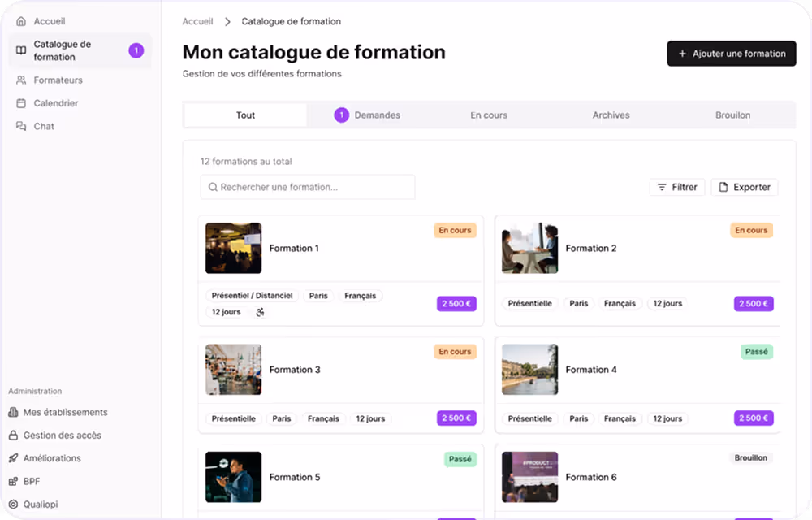This screenshot has width=812, height=520.
Task: Click En cours status badge on Formation 1
Action: coord(455,230)
